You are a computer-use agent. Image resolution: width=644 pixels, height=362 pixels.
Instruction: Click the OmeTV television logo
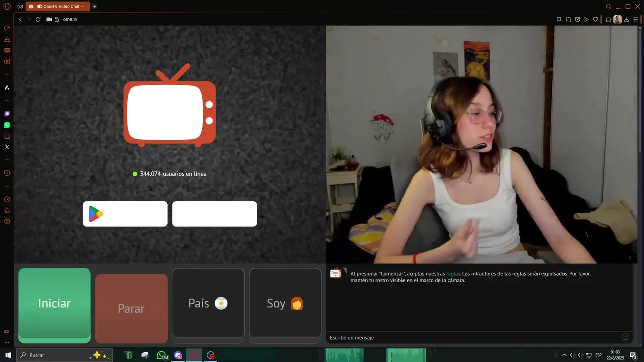[x=170, y=106]
